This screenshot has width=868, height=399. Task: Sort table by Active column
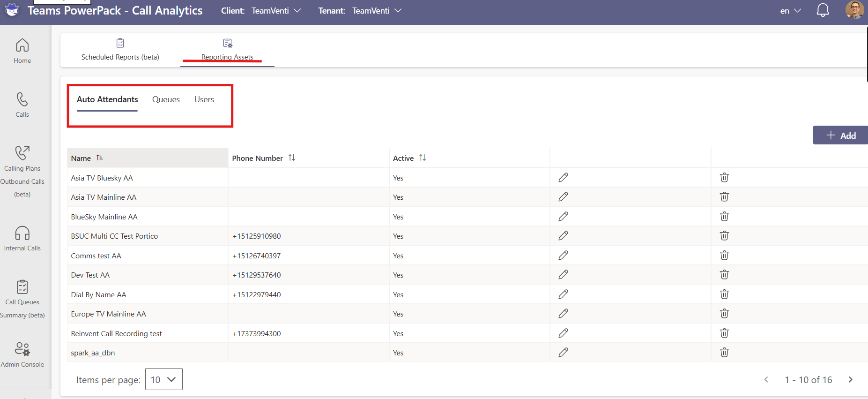[x=423, y=158]
